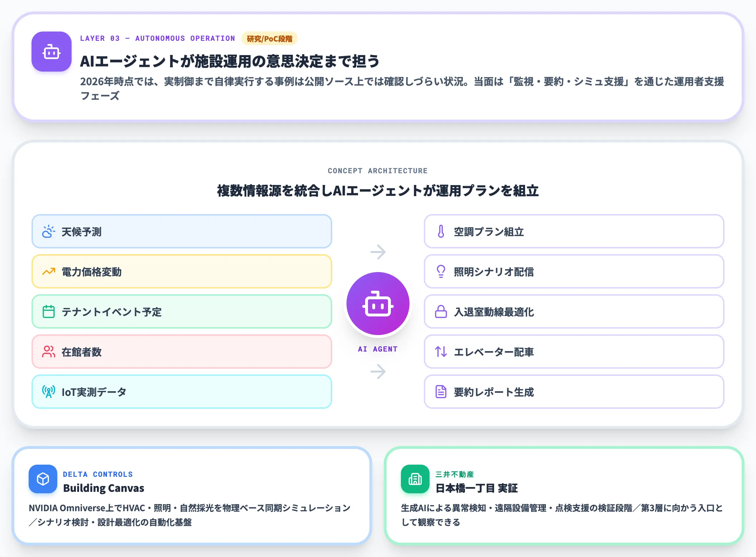Viewport: 756px width, 557px height.
Task: Click the 日本橋一丁目 実証 title
Action: click(x=476, y=488)
